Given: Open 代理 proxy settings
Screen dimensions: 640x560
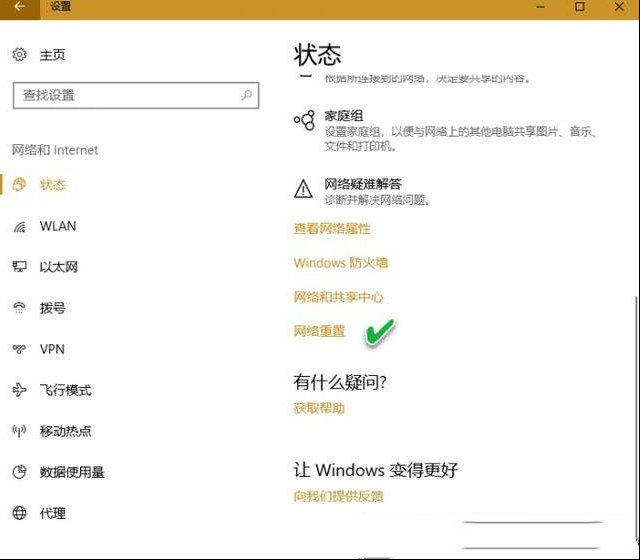Looking at the screenshot, I should point(52,513).
